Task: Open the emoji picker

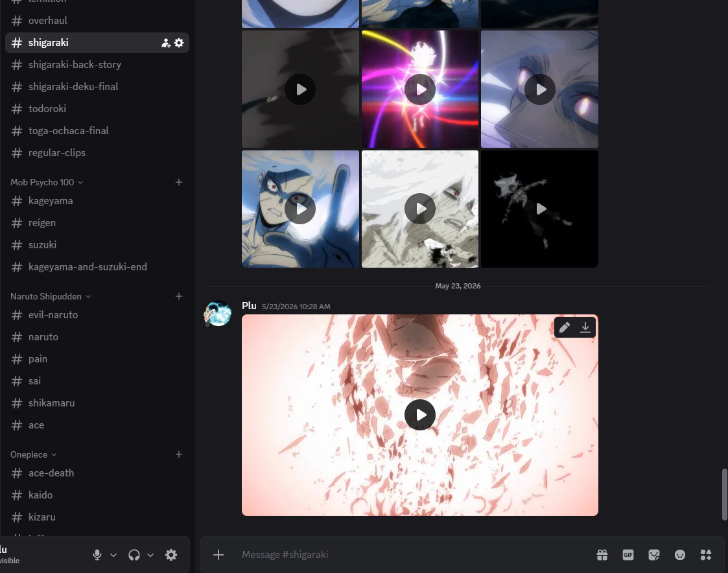Action: pos(680,554)
